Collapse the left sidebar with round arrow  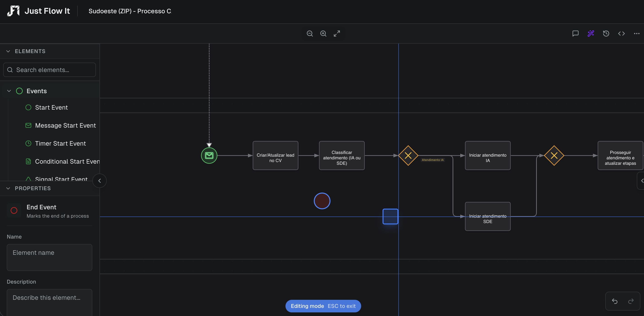(100, 181)
